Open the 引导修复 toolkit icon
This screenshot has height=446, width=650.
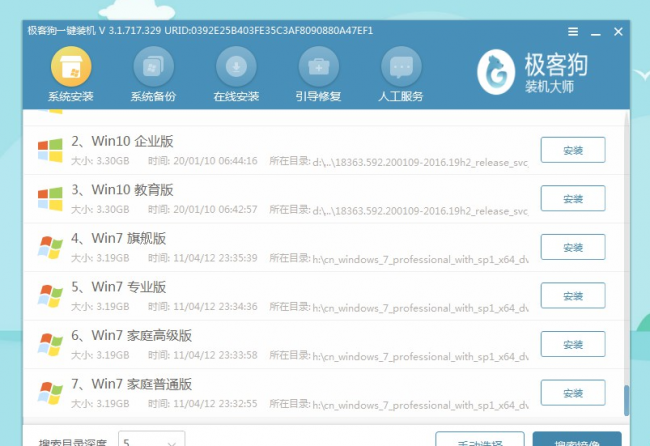(x=318, y=66)
